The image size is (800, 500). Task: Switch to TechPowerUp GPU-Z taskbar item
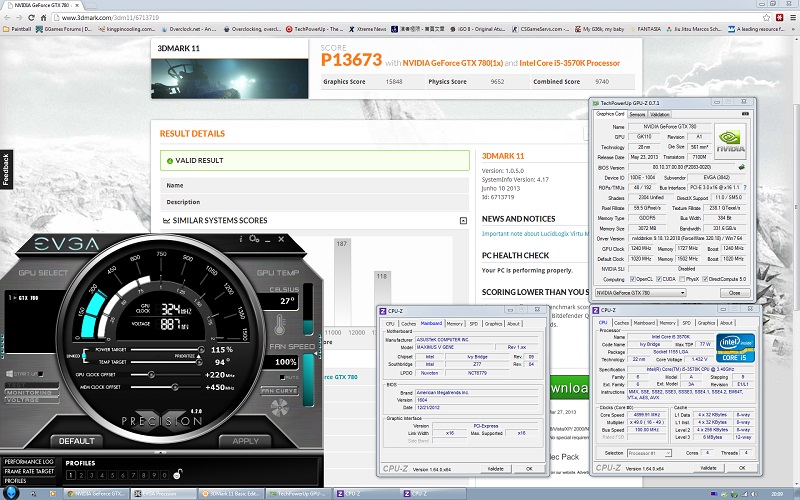click(299, 493)
